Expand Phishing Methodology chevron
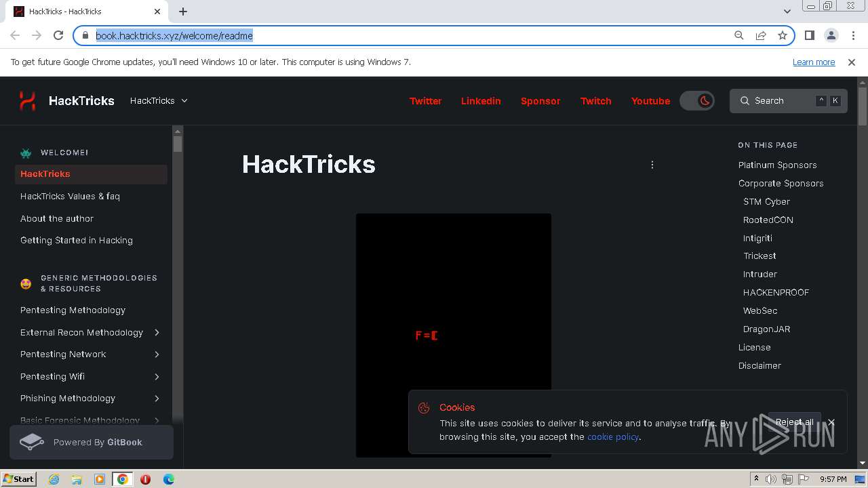 pos(157,398)
